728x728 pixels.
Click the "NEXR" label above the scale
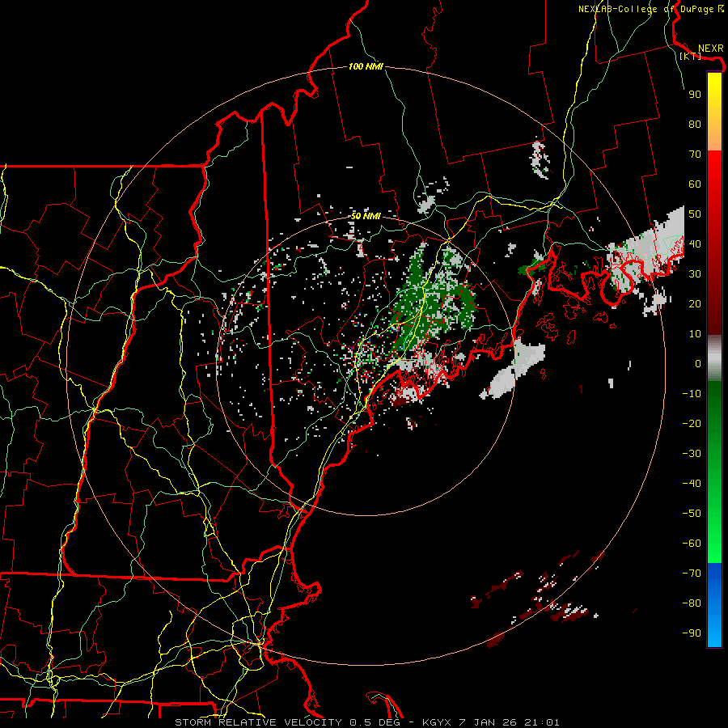tap(710, 49)
